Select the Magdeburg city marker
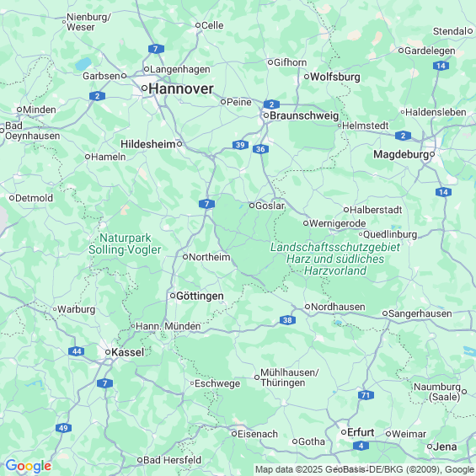This screenshot has height=476, width=476. (432, 154)
